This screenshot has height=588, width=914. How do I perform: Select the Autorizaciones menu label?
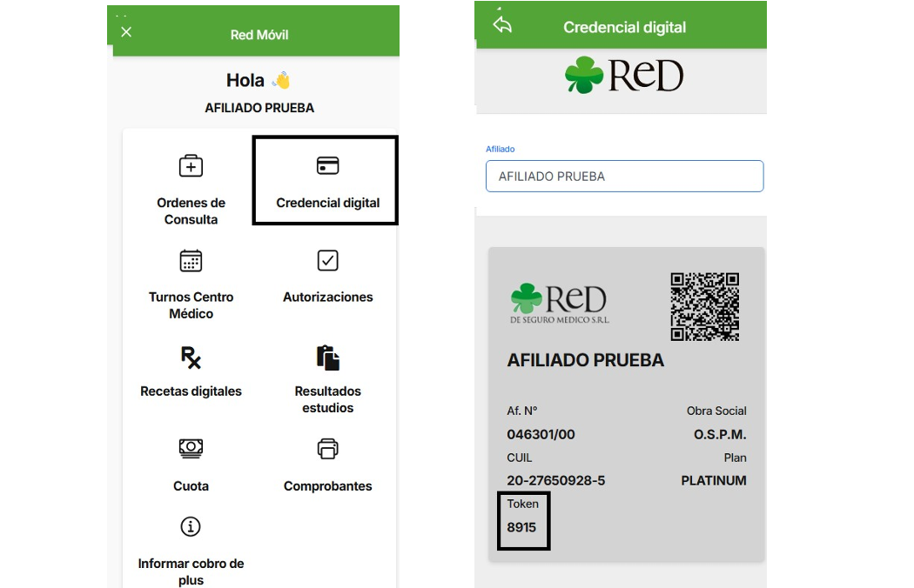[327, 297]
